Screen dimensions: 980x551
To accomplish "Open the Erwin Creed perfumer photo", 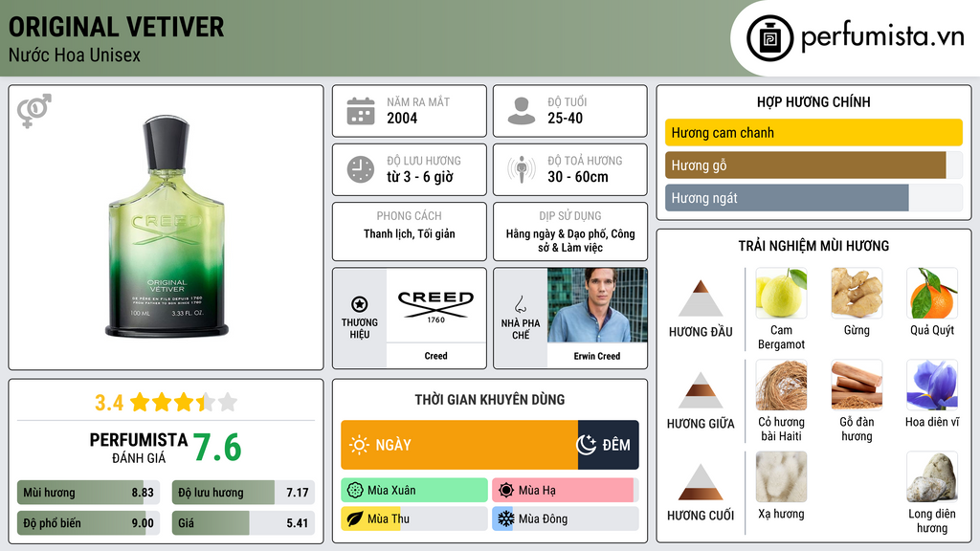I will [x=597, y=305].
